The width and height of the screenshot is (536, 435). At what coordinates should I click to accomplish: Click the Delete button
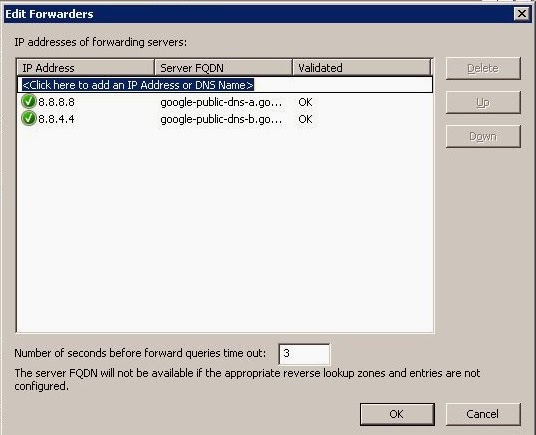[x=483, y=68]
